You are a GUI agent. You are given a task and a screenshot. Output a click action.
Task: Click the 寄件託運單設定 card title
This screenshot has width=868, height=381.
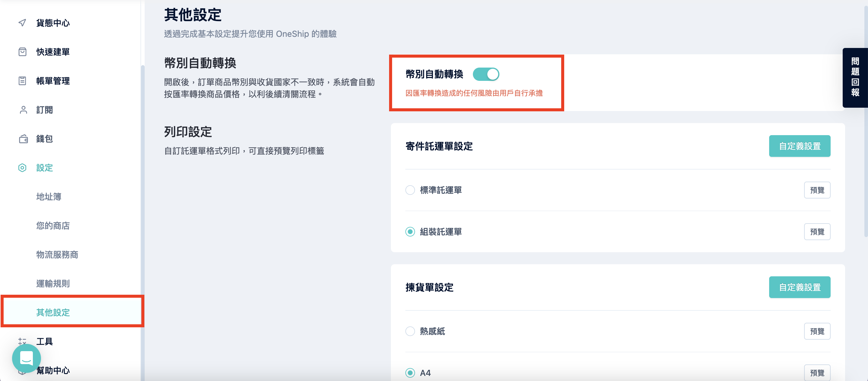pos(439,146)
